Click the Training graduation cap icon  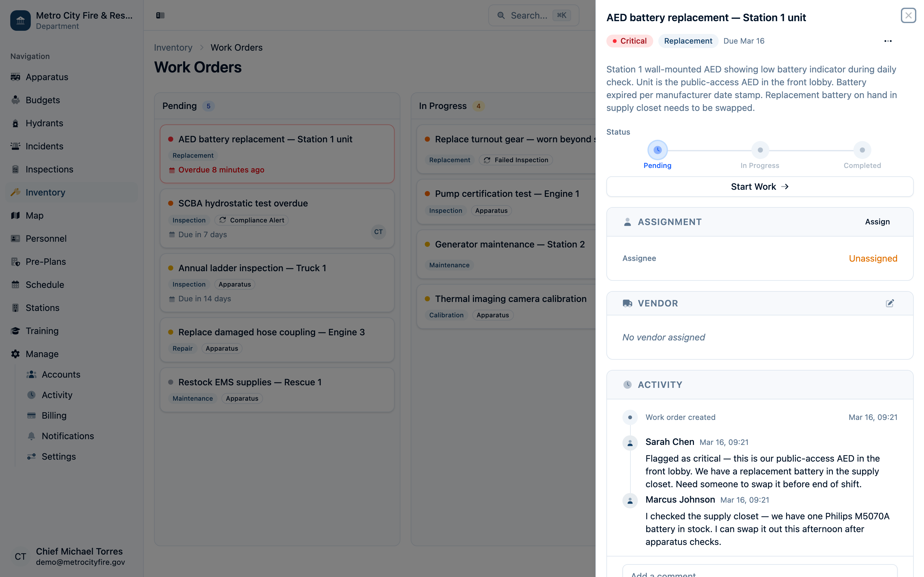15,331
